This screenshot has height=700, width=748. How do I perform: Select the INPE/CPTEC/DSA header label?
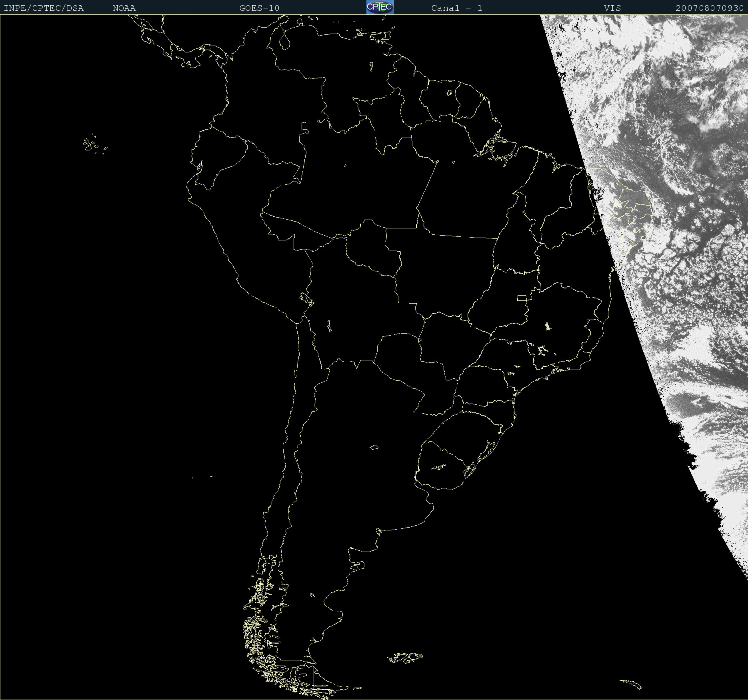click(x=44, y=8)
